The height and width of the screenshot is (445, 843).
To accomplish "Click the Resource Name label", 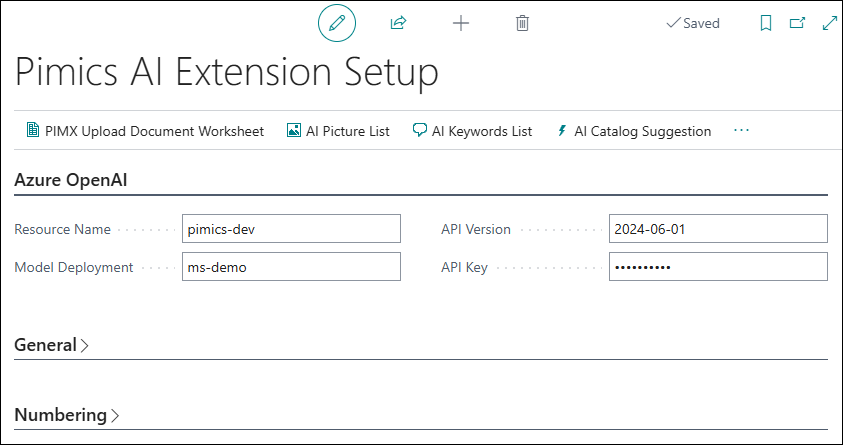I will 62,229.
